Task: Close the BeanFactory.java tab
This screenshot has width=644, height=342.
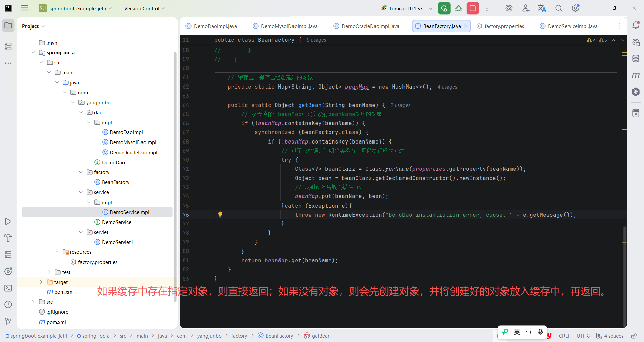Action: click(466, 26)
